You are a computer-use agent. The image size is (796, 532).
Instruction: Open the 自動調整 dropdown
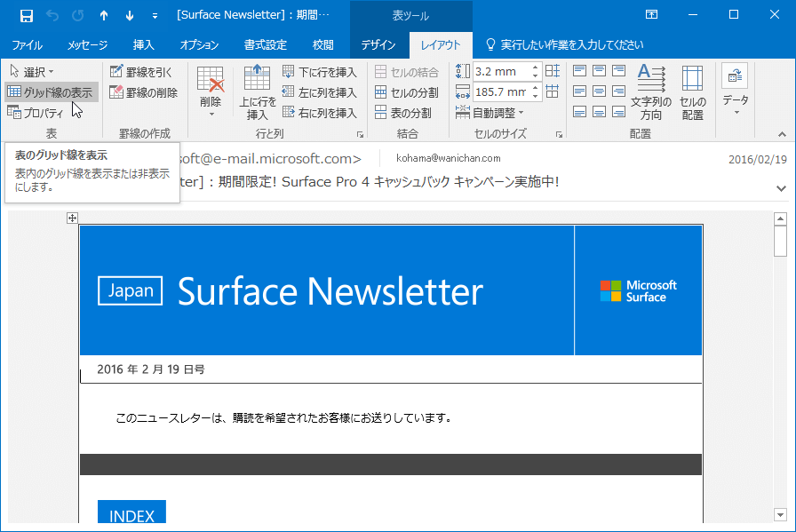[x=490, y=113]
